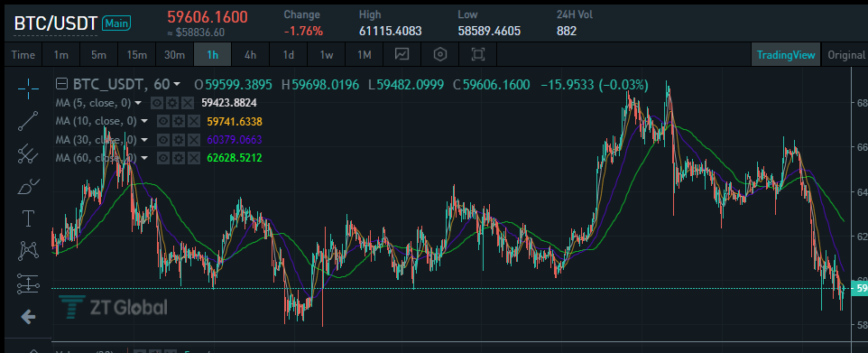Open settings for MA (10, close, 0)
Image resolution: width=868 pixels, height=353 pixels.
tap(179, 121)
